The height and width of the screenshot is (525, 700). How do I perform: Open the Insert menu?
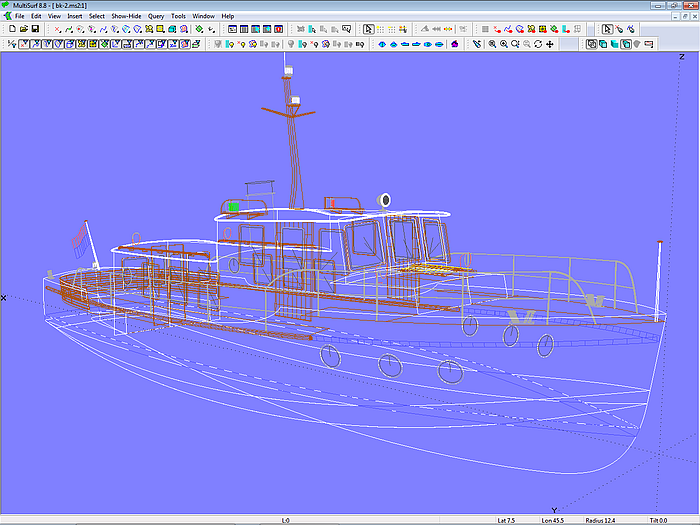(x=74, y=17)
